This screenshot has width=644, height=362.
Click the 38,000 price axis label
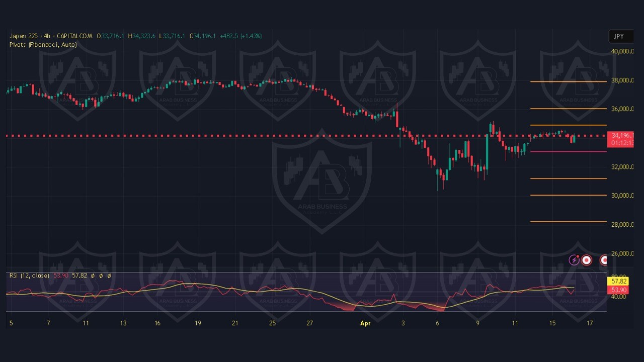click(x=622, y=80)
